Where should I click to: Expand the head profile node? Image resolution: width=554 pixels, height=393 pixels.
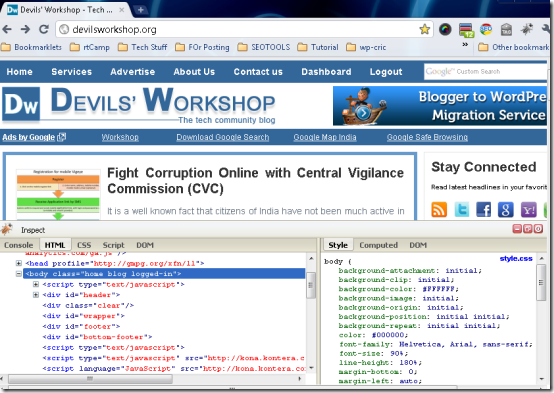tap(19, 263)
